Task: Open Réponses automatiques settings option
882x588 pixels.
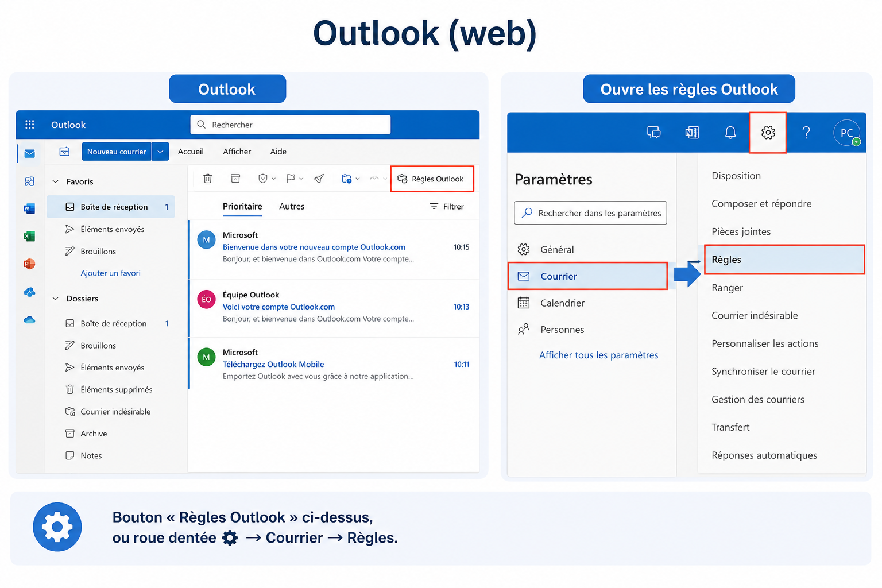Action: click(764, 455)
